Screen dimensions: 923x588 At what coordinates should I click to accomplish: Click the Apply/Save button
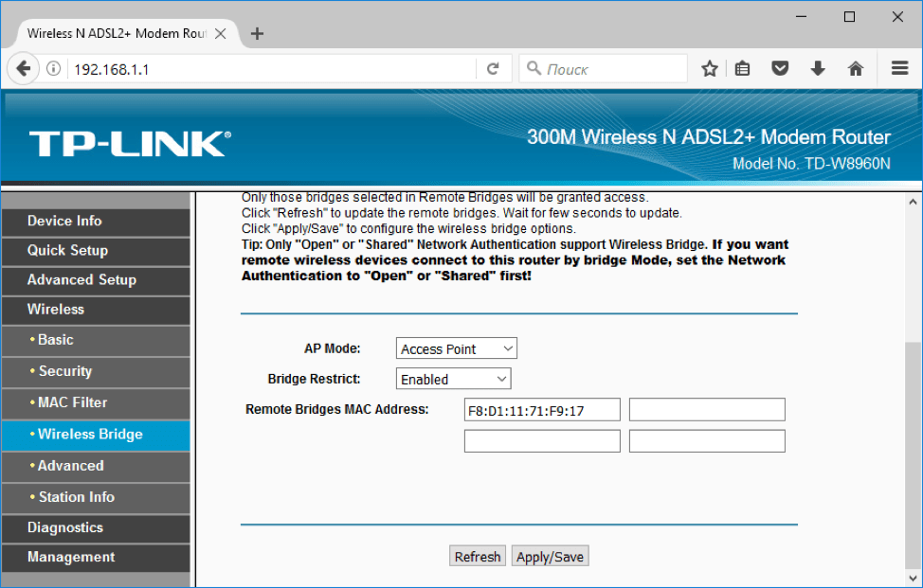(550, 557)
